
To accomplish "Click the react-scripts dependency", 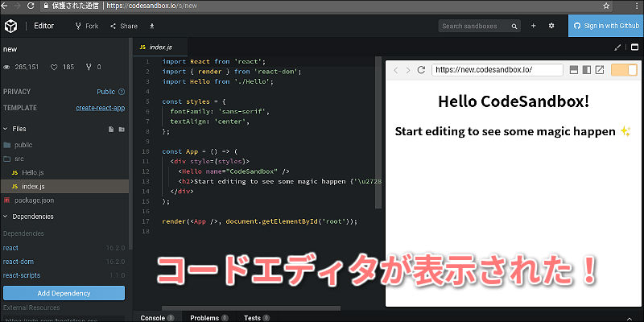I will pyautogui.click(x=22, y=275).
